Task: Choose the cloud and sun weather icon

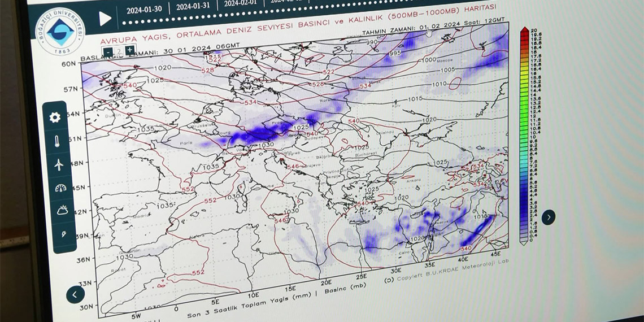Action: (x=62, y=210)
